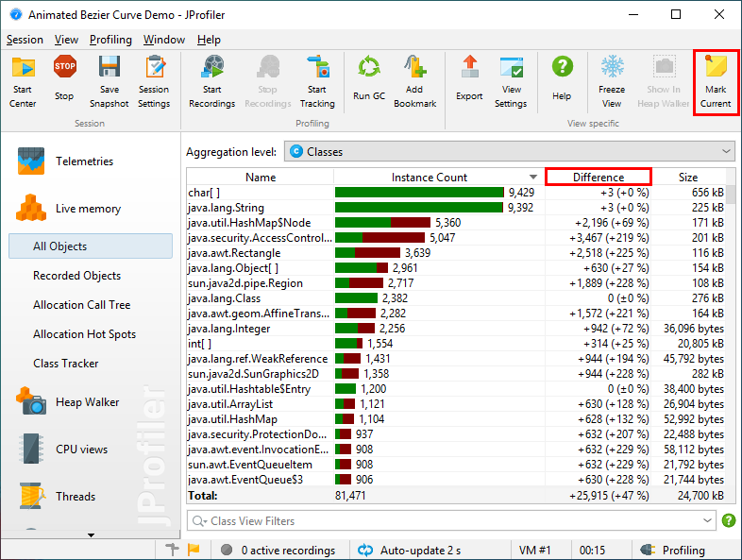Run GC (garbage collection)
The image size is (742, 560).
coord(369,78)
